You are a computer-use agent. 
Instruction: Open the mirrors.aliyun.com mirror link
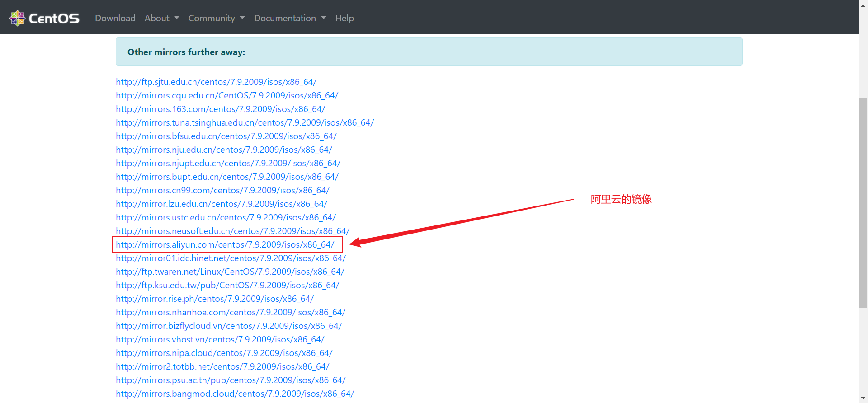[225, 244]
